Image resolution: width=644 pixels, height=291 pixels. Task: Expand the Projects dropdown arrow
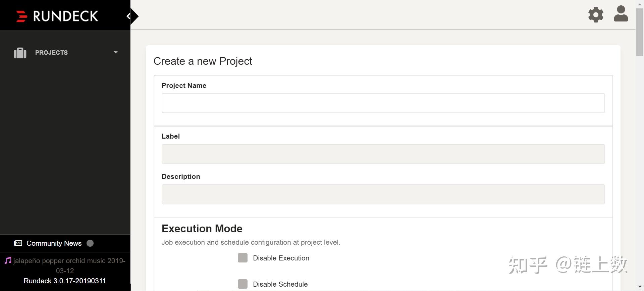[x=116, y=52]
